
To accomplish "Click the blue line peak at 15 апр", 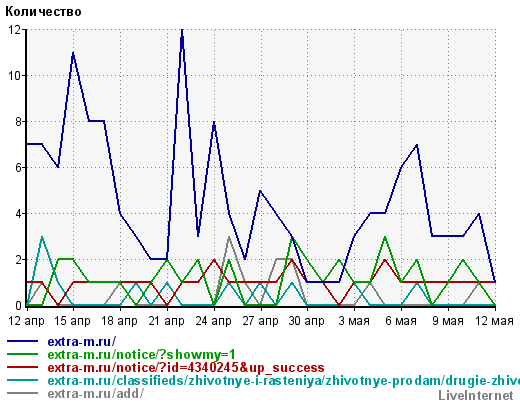I will click(73, 53).
